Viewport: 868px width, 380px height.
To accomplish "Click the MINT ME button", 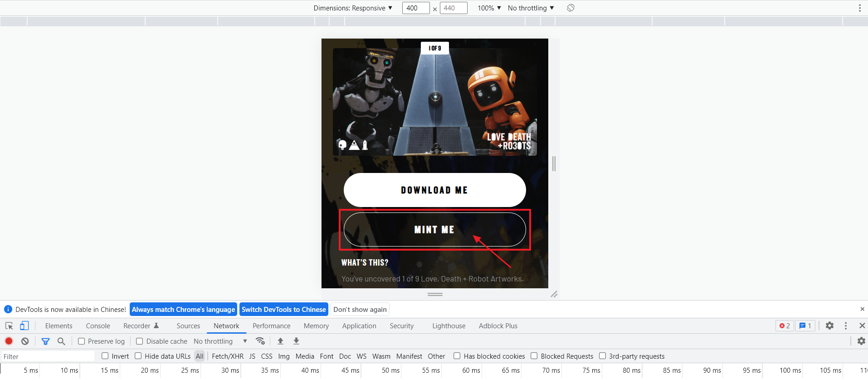I will coord(434,229).
